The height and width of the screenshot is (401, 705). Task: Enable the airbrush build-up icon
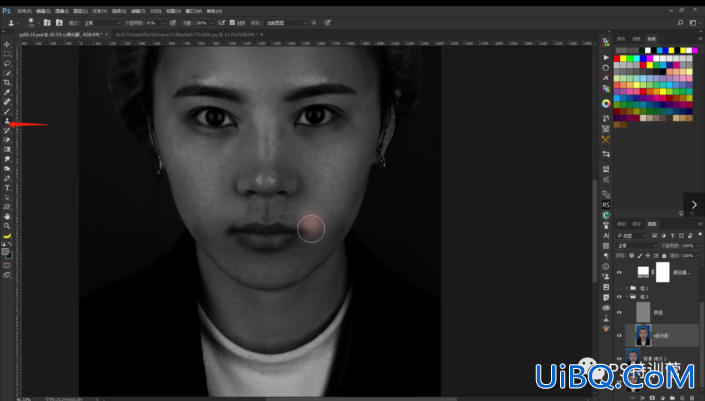pos(222,22)
